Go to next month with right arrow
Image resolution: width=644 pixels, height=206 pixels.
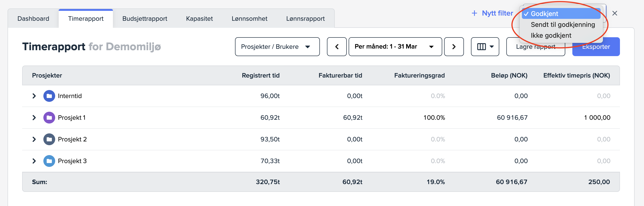(454, 47)
